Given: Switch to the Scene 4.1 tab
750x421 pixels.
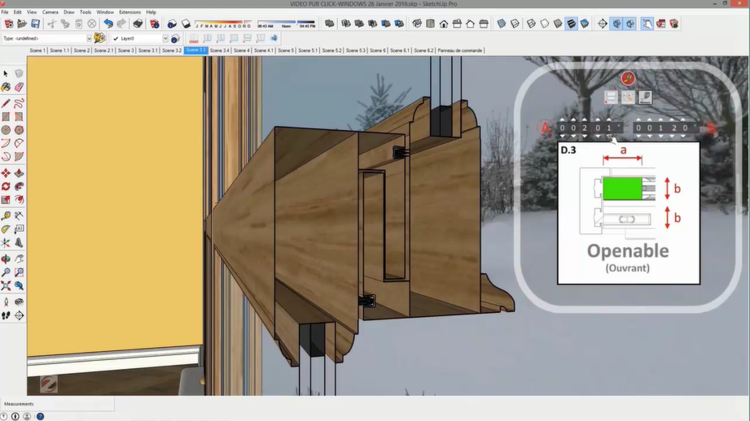Looking at the screenshot, I should pos(264,50).
